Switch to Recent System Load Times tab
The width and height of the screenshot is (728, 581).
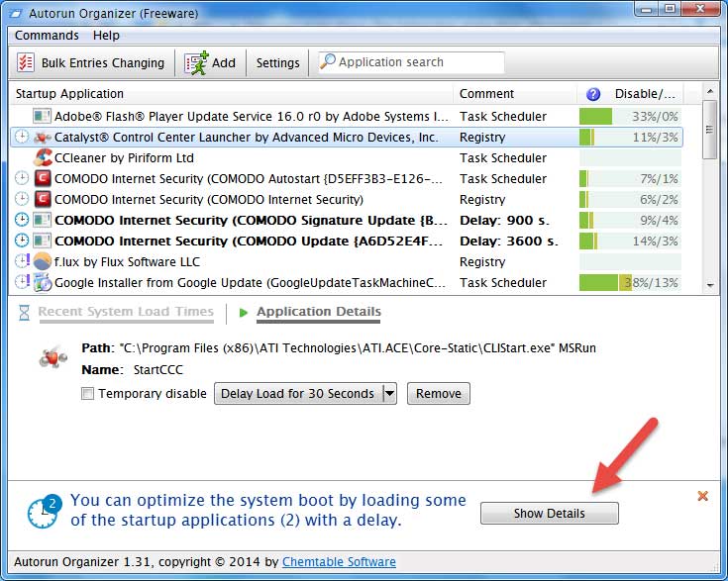(x=126, y=312)
